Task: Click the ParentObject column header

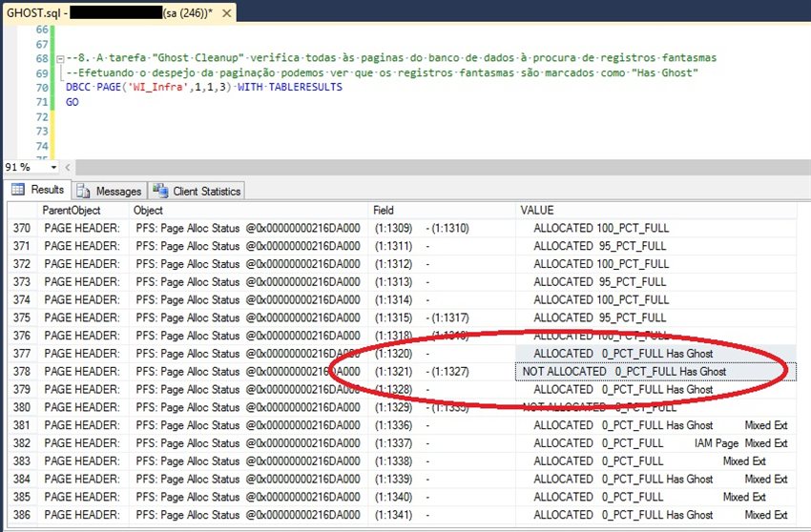Action: (x=83, y=211)
